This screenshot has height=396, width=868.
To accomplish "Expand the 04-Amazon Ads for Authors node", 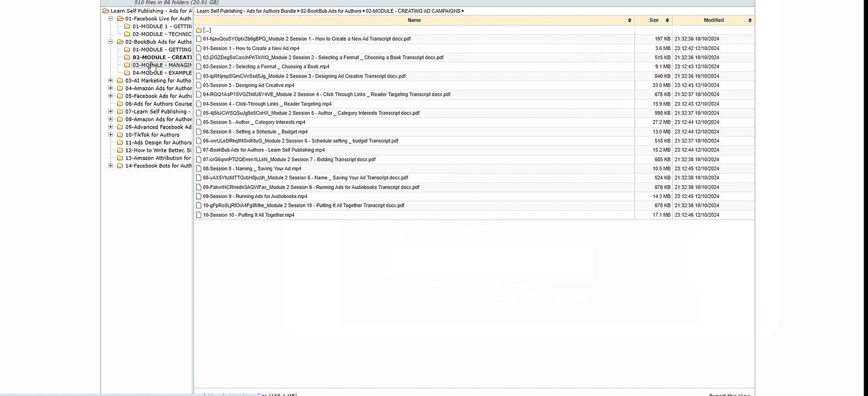I will pyautogui.click(x=111, y=89).
